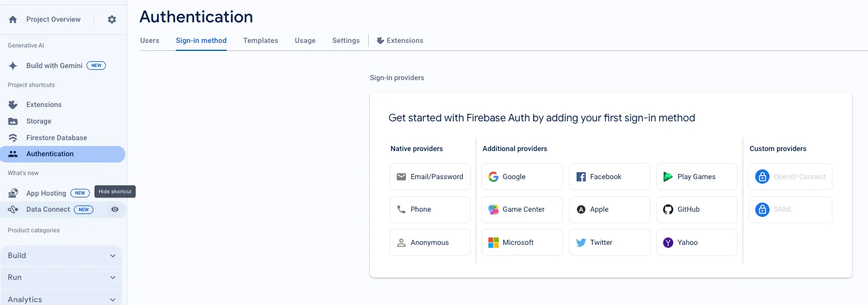Click the SAML lock icon
868x305 pixels.
pos(762,209)
